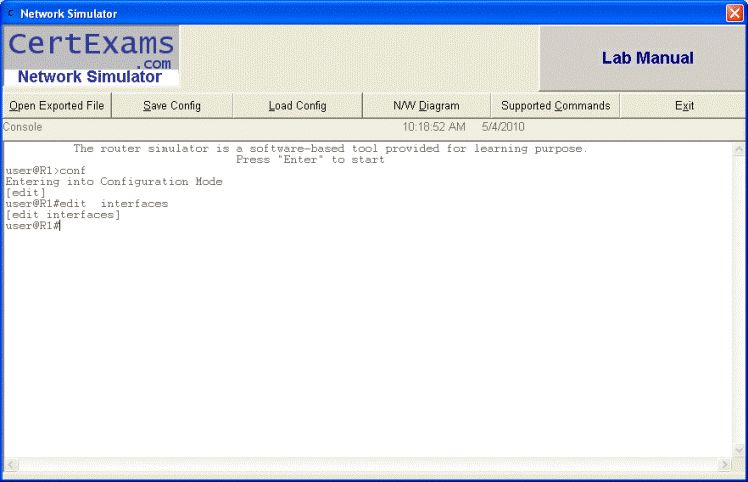Show the Supported Commands list
Viewport: 748px width, 482px height.
(x=555, y=106)
